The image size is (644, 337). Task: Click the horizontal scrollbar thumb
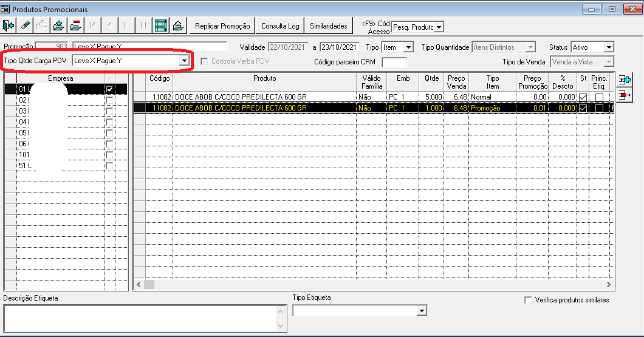[x=149, y=284]
